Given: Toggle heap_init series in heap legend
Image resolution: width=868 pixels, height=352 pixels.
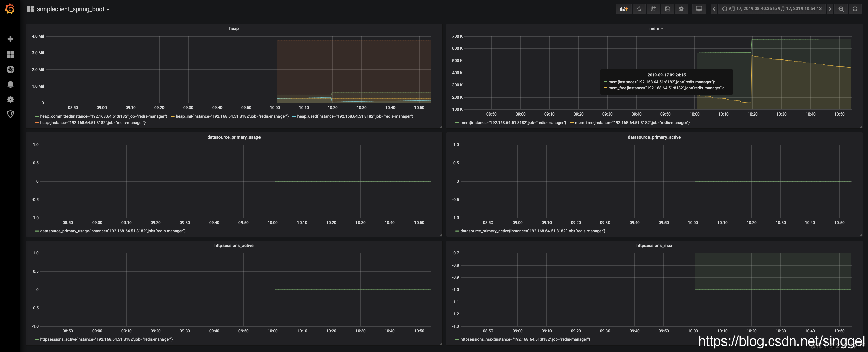Looking at the screenshot, I should 232,116.
